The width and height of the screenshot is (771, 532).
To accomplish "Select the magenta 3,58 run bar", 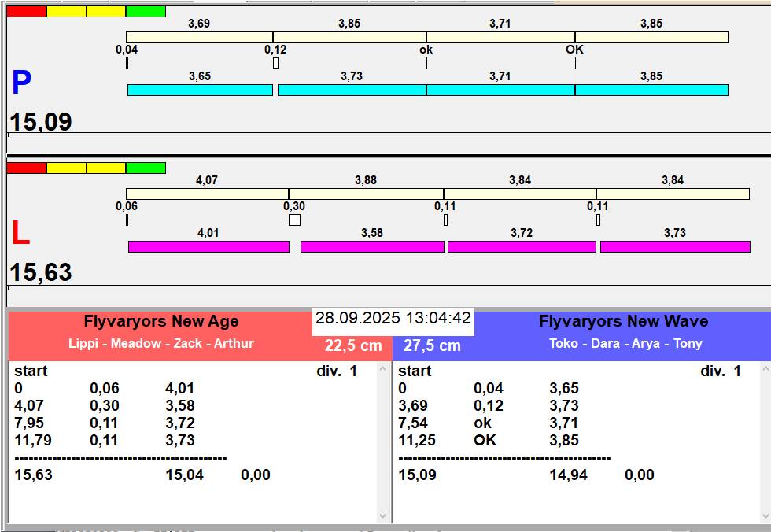I will pos(372,246).
